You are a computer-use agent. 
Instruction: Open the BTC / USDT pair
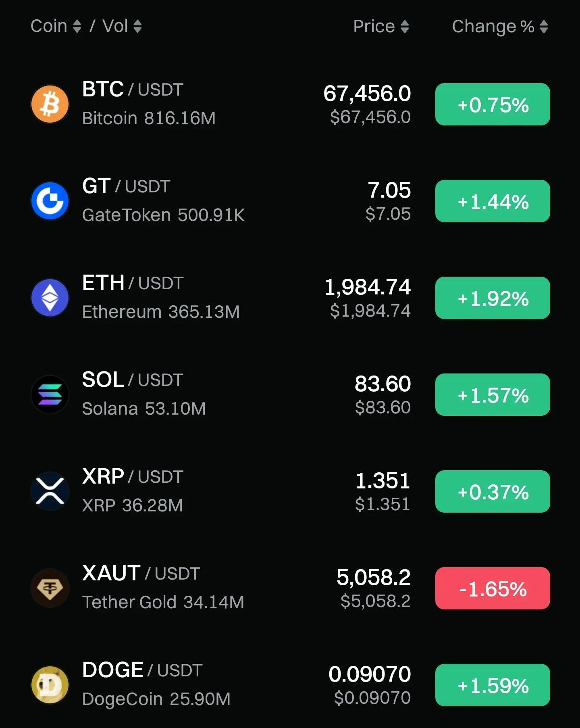133,90
